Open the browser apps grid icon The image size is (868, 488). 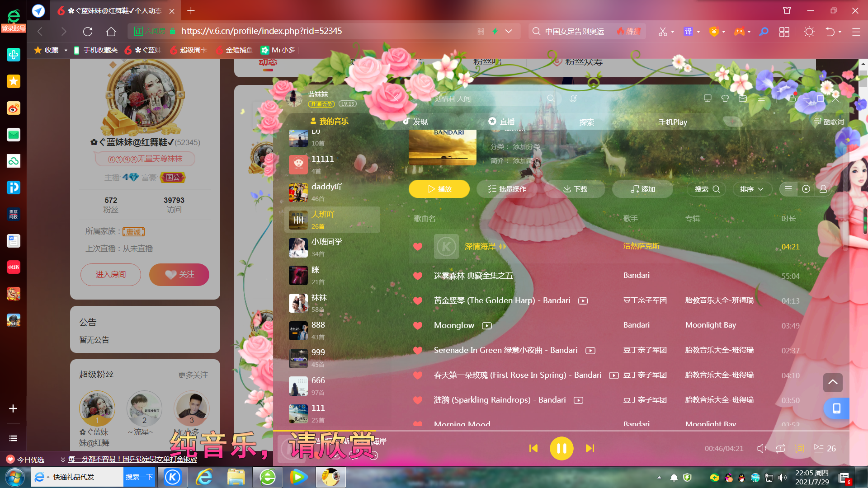click(784, 32)
